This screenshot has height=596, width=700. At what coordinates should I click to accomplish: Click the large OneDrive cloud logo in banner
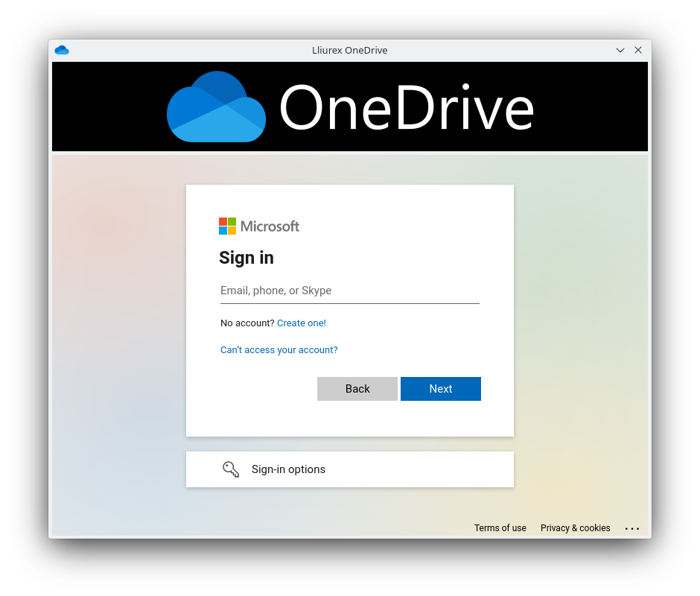[216, 107]
